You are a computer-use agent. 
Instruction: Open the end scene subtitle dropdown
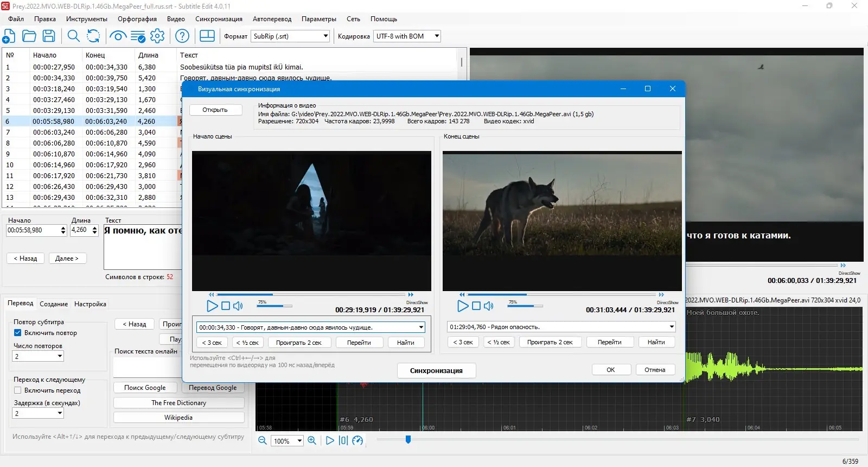(672, 327)
